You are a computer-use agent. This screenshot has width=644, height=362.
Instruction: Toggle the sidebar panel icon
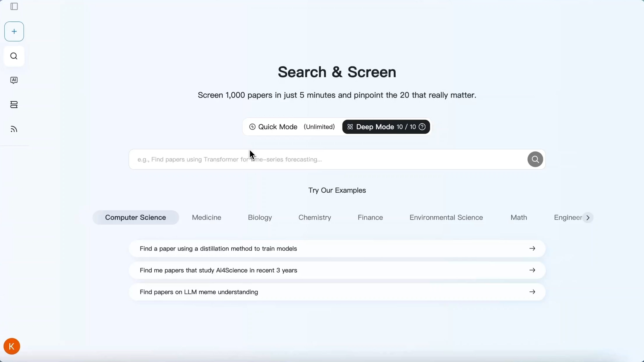click(14, 6)
